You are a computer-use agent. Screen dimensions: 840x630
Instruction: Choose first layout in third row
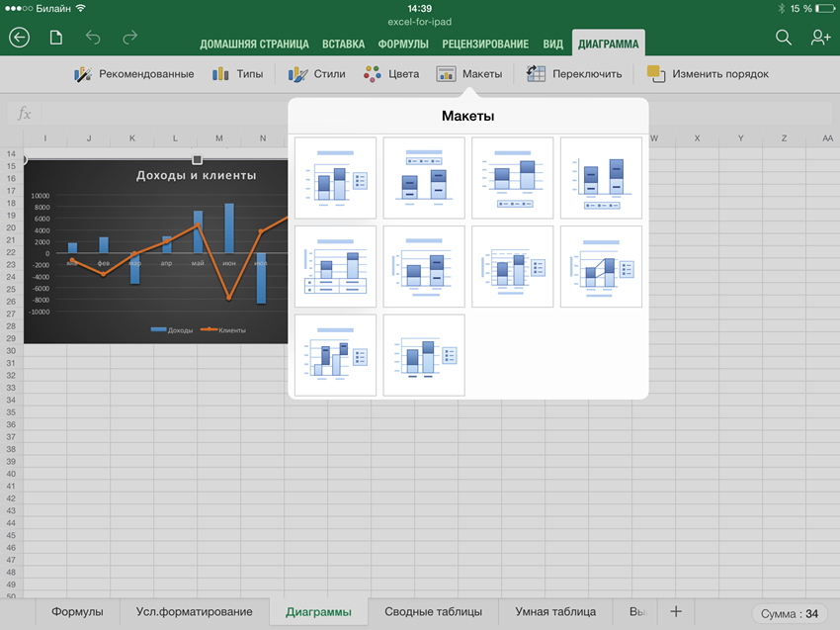point(335,355)
